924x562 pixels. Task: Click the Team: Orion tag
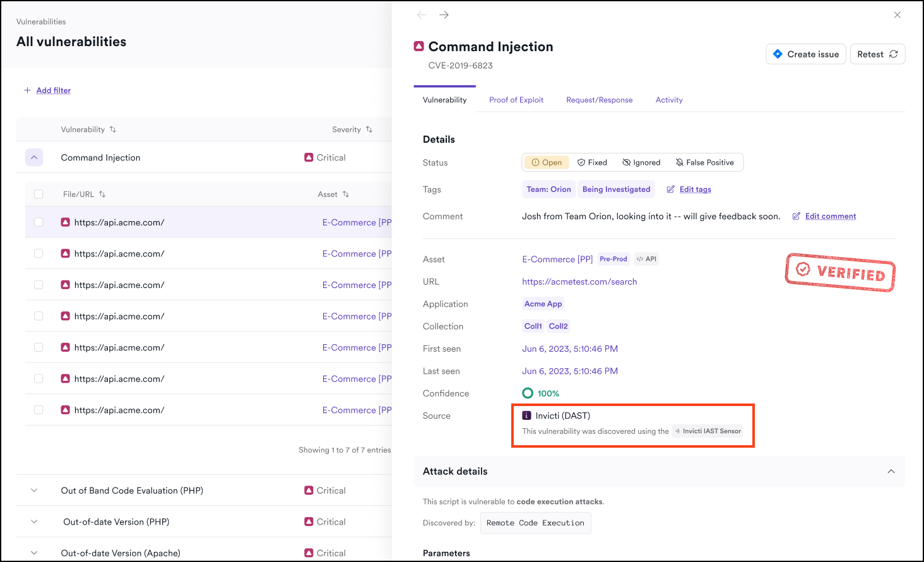pos(548,189)
